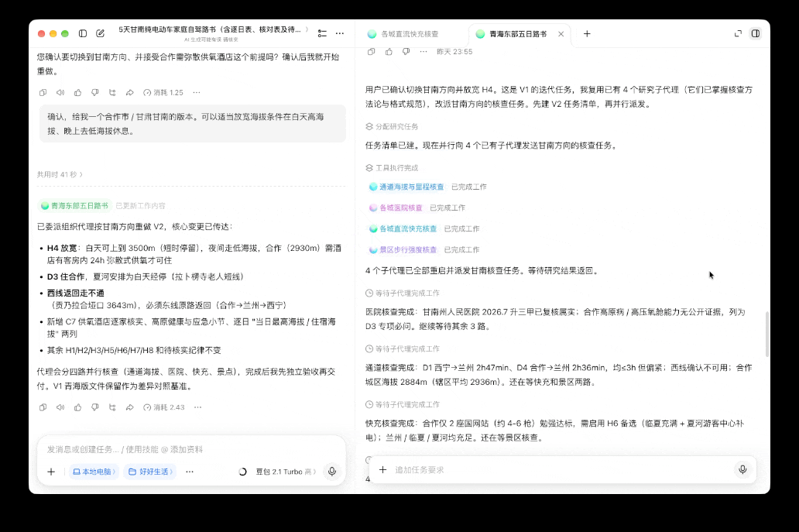Read aloud the reply in the 消耗 2.43 row
799x532 pixels.
tap(60, 407)
